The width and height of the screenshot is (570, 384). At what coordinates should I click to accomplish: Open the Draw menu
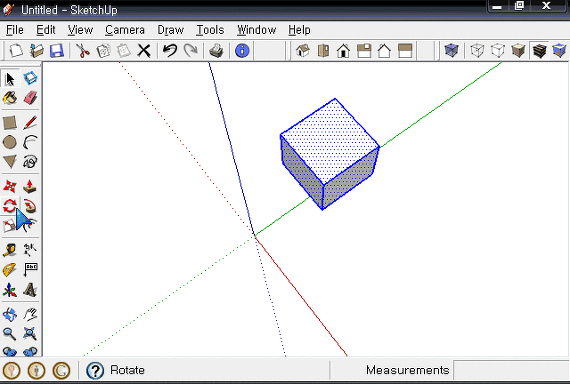(170, 30)
